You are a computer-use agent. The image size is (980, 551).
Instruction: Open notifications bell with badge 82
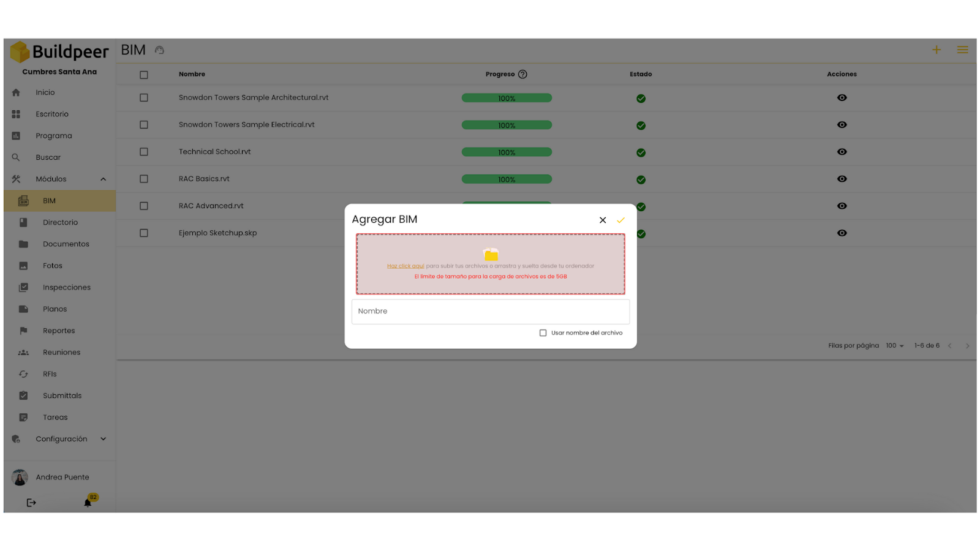tap(88, 503)
